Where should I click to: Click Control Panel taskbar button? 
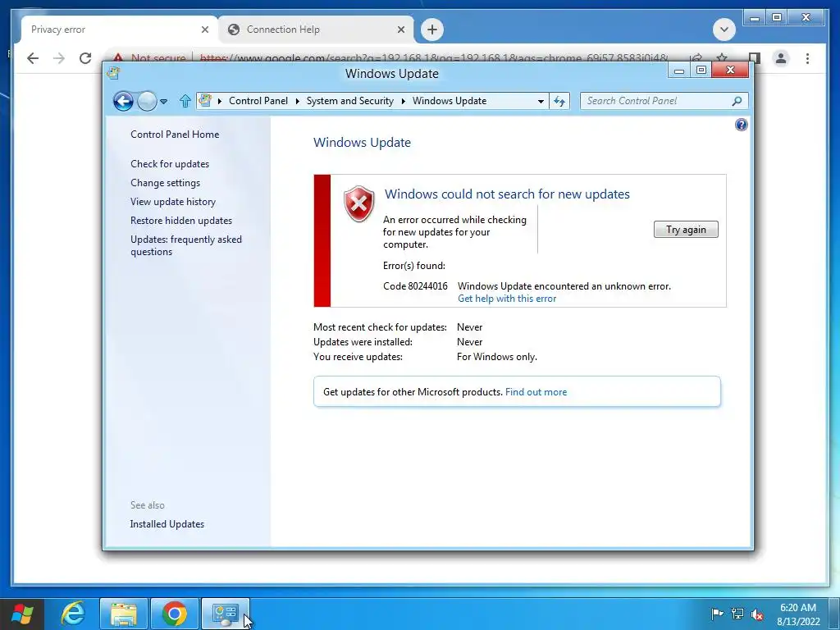click(x=226, y=614)
